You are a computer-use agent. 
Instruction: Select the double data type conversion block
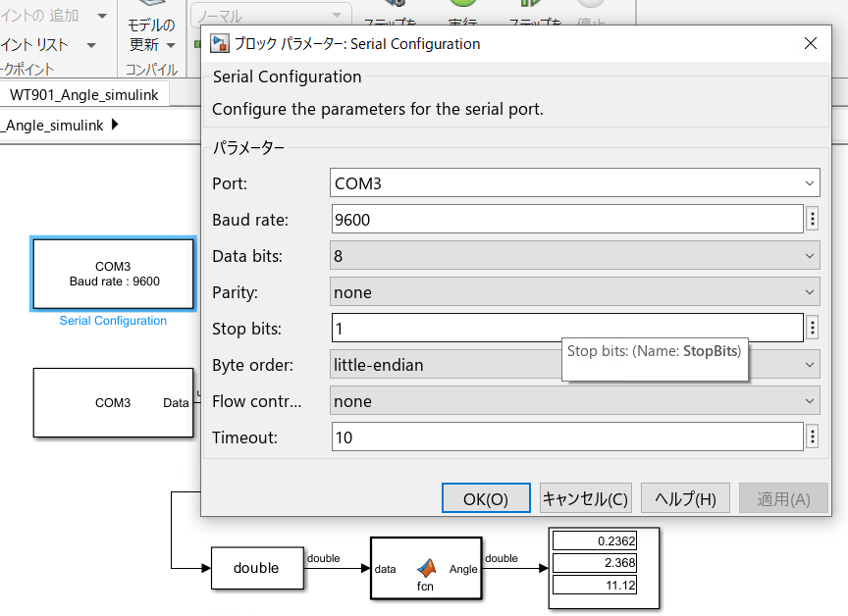[257, 568]
